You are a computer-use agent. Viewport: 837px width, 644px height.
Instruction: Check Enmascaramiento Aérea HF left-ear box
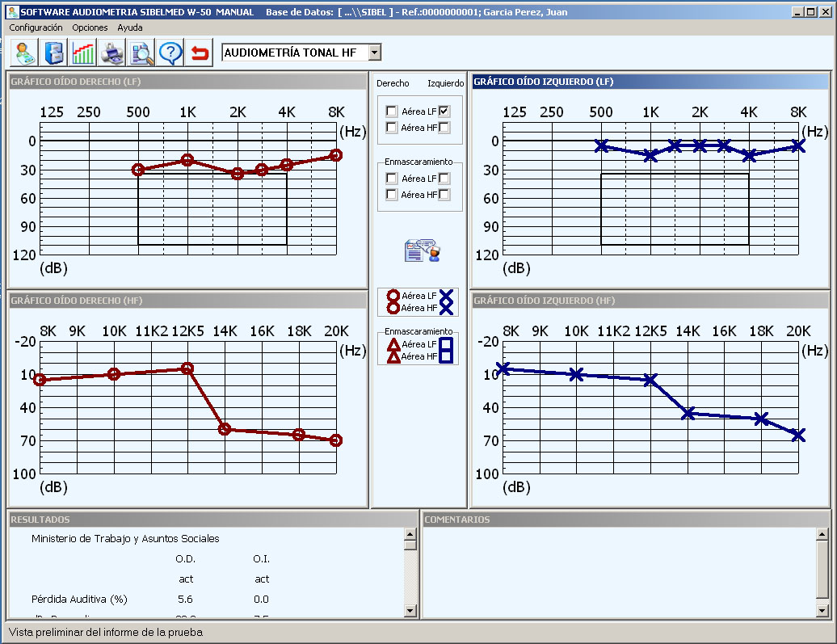point(444,195)
